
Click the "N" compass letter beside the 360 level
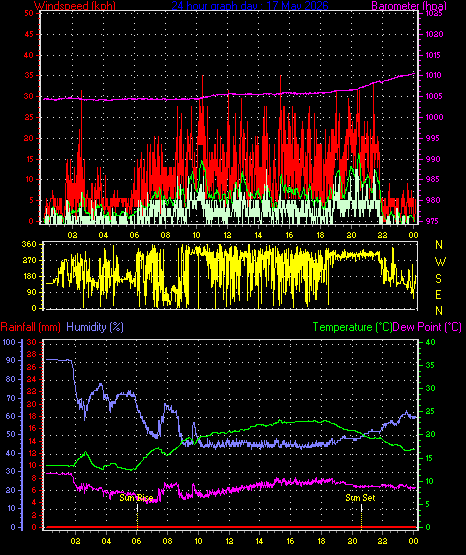pos(439,245)
